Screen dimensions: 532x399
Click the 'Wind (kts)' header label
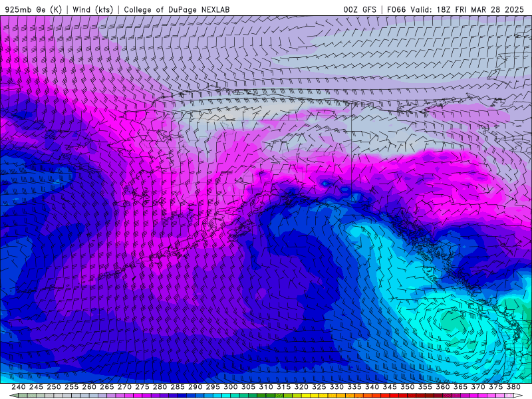coord(92,9)
